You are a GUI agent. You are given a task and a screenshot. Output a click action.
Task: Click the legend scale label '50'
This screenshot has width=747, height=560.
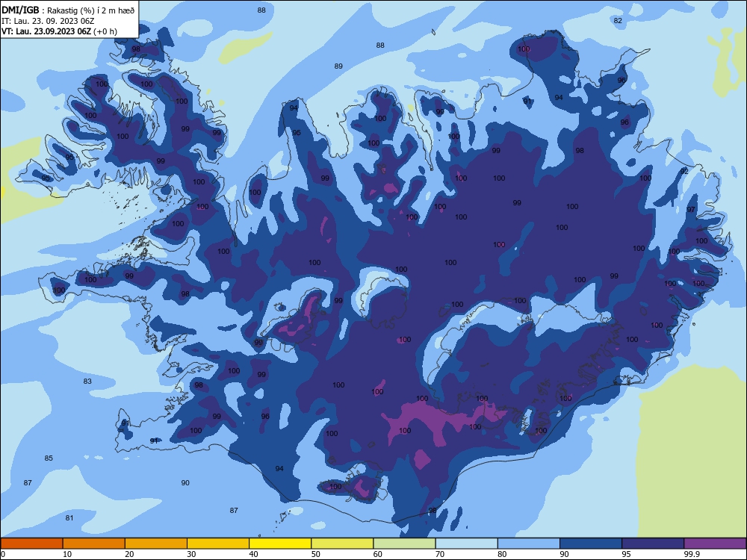(316, 554)
